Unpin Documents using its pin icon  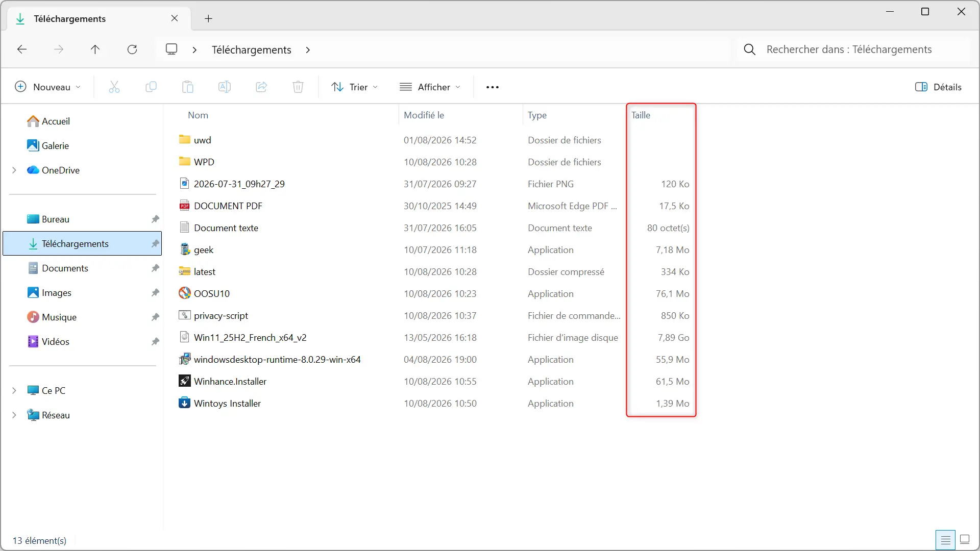[x=155, y=268]
